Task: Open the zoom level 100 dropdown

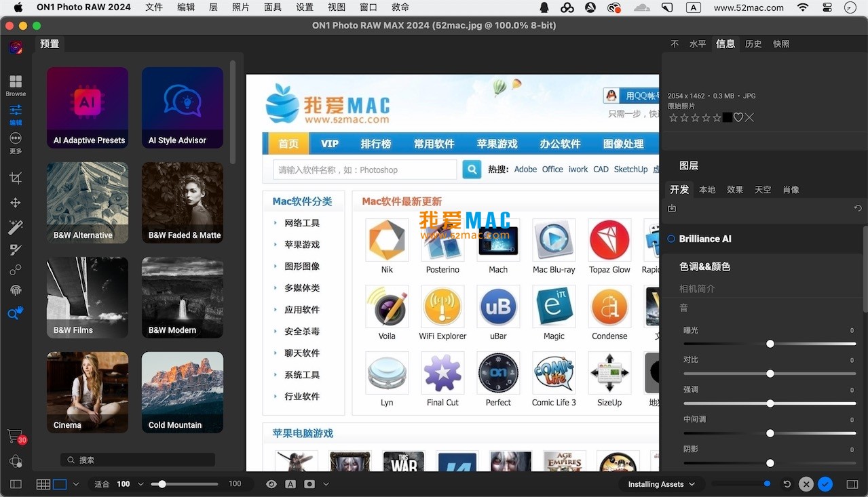Action: (x=140, y=484)
